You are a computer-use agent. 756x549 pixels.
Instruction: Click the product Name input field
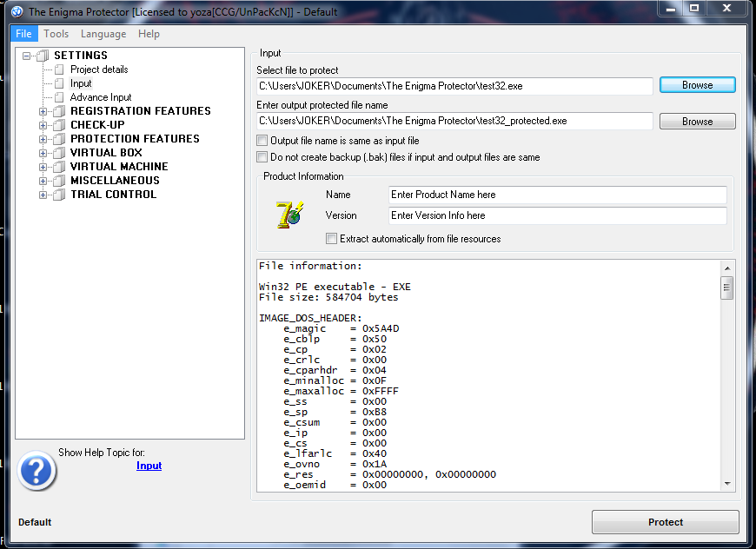[x=557, y=195]
